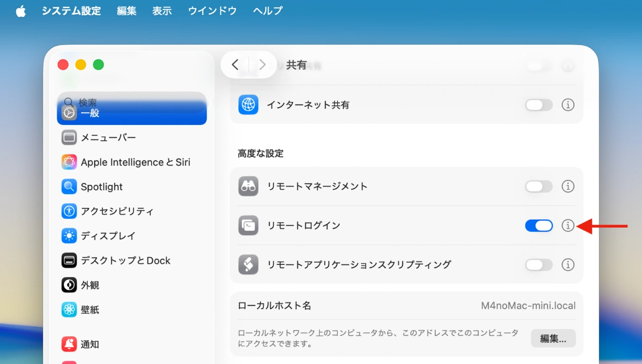The height and width of the screenshot is (364, 642).
Task: Click 編集... to change the local hostname
Action: (x=553, y=338)
